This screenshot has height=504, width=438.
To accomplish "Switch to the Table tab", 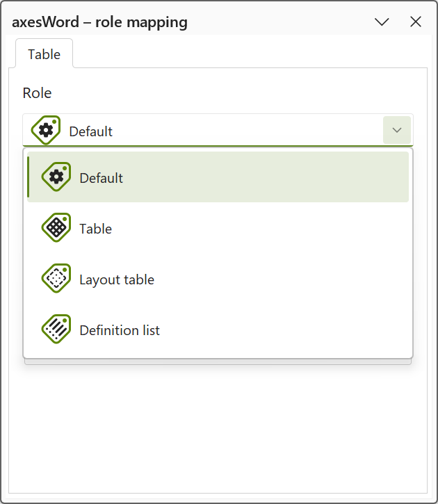I will point(44,54).
